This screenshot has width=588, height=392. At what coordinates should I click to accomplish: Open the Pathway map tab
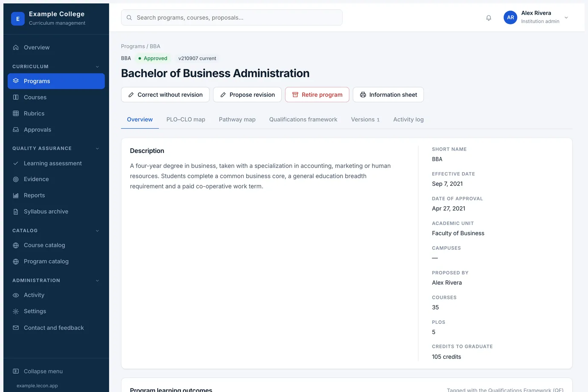(x=237, y=119)
